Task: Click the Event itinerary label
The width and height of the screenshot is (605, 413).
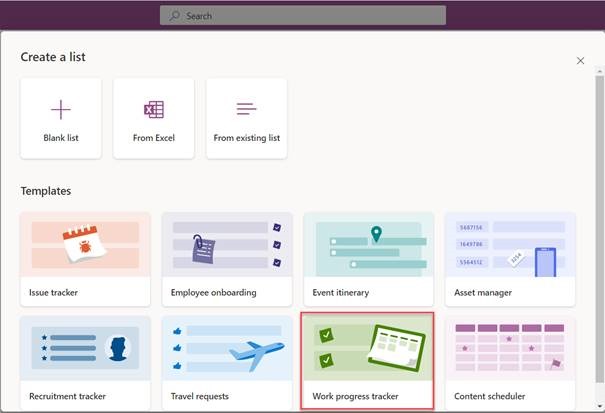Action: tap(343, 292)
